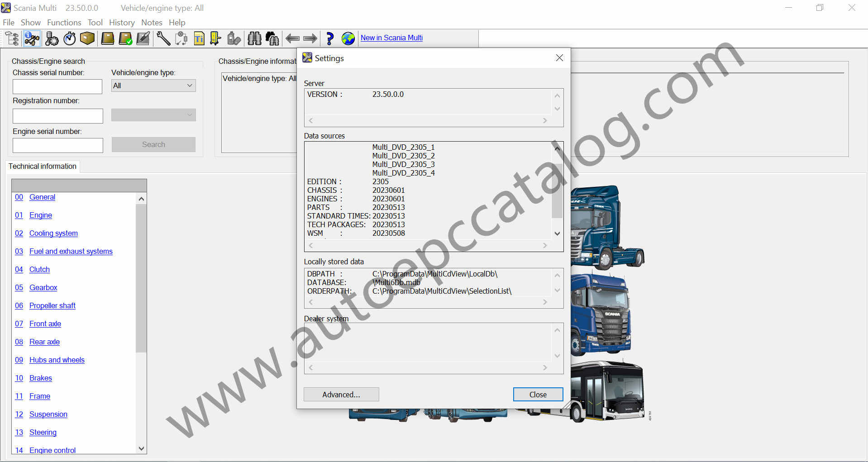Click the double binoculars search icon
This screenshot has height=462, width=868.
[x=272, y=38]
